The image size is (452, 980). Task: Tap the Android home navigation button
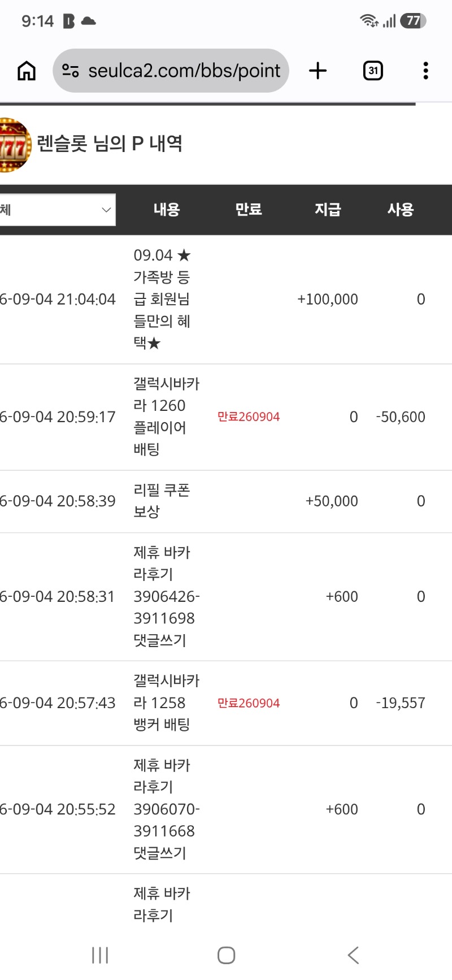click(x=226, y=955)
